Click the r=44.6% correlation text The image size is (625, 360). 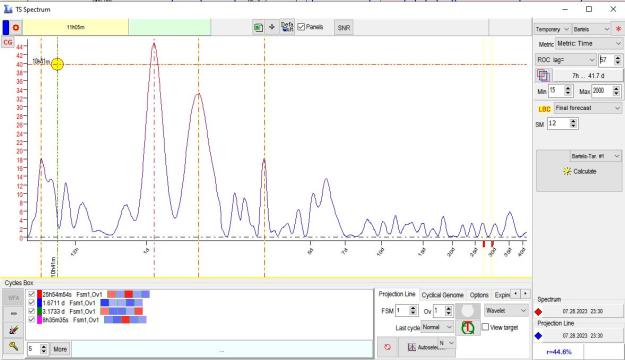coord(559,352)
